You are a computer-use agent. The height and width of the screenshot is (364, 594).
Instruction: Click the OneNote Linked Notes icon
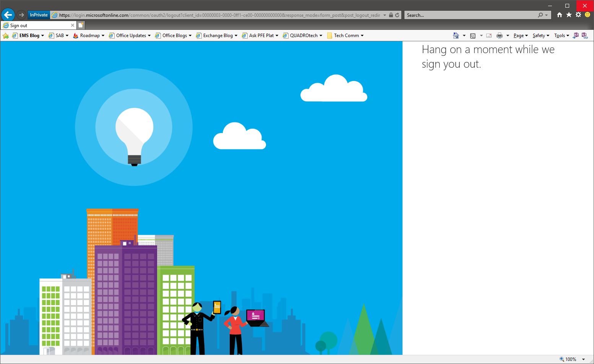(584, 36)
